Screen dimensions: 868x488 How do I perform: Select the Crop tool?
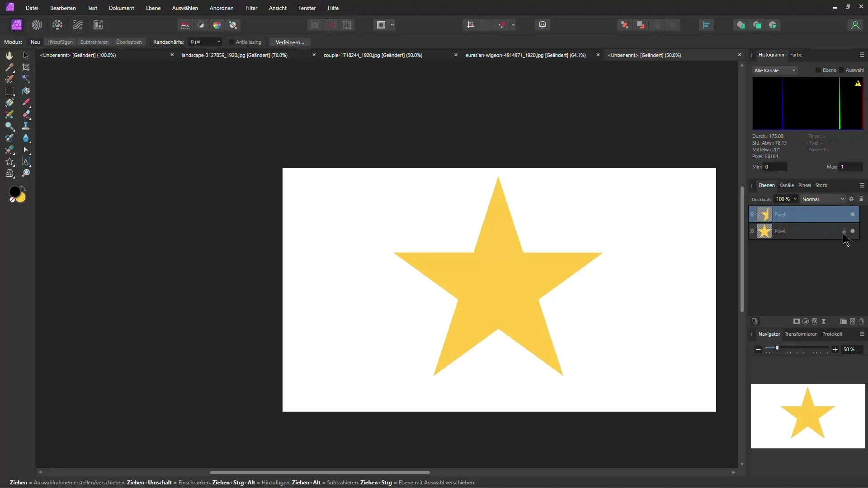coord(26,67)
